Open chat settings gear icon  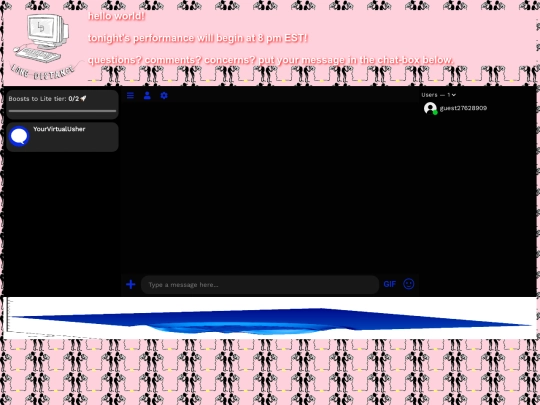tap(164, 95)
